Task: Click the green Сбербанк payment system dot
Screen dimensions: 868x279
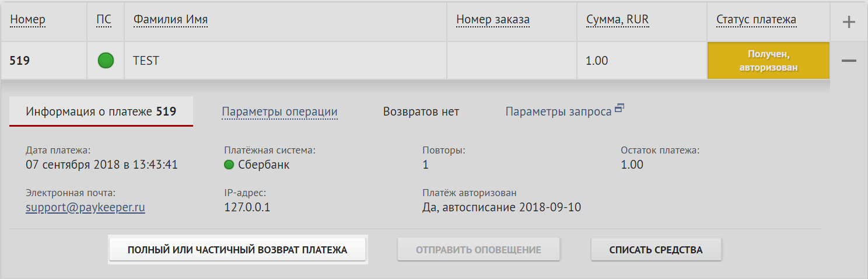Action: coord(229,165)
